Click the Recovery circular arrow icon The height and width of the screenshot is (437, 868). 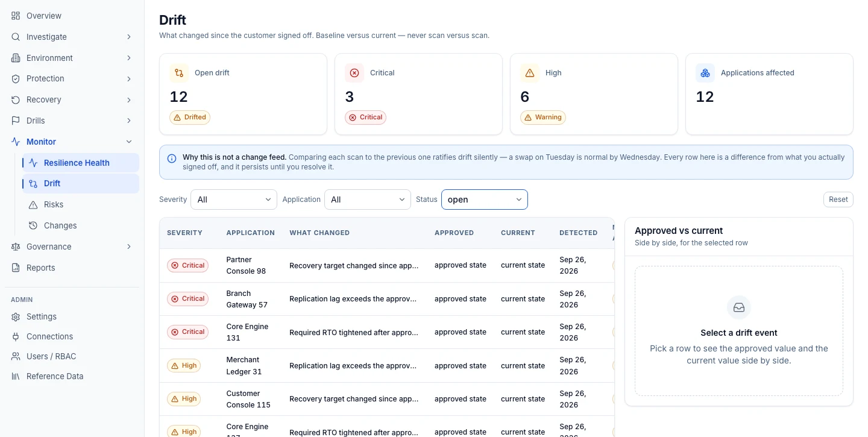(x=16, y=99)
